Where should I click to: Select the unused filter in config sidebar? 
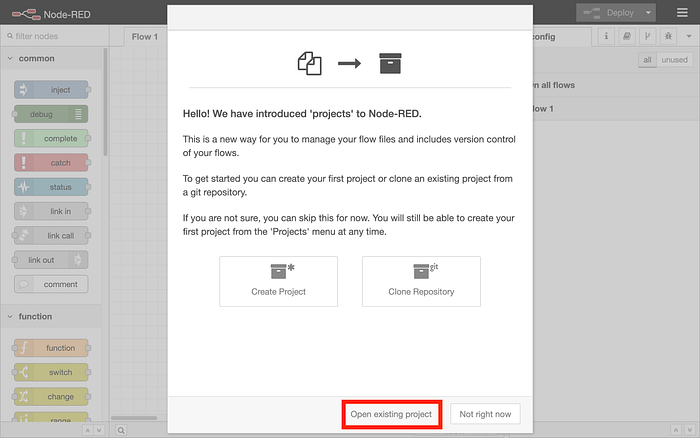pos(675,60)
